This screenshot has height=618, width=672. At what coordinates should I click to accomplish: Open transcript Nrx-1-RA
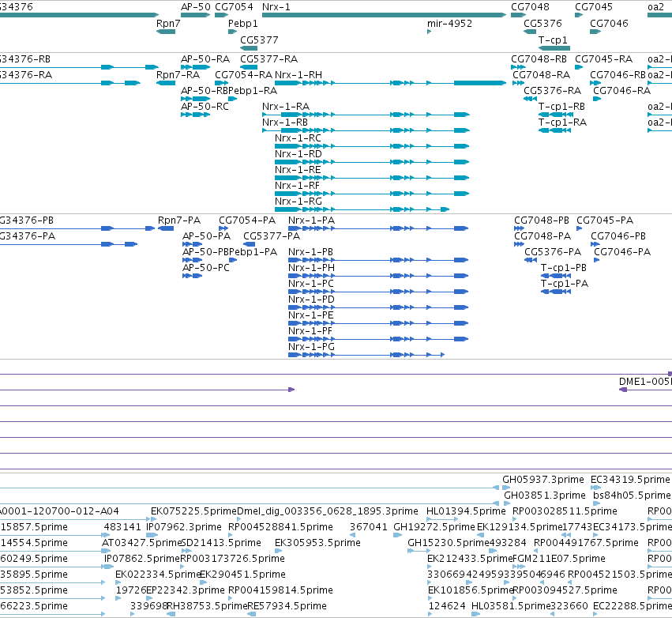click(285, 107)
